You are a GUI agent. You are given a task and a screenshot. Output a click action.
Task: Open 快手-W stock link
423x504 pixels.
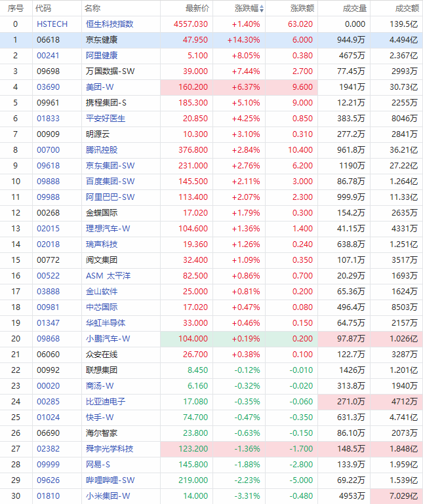(x=100, y=417)
